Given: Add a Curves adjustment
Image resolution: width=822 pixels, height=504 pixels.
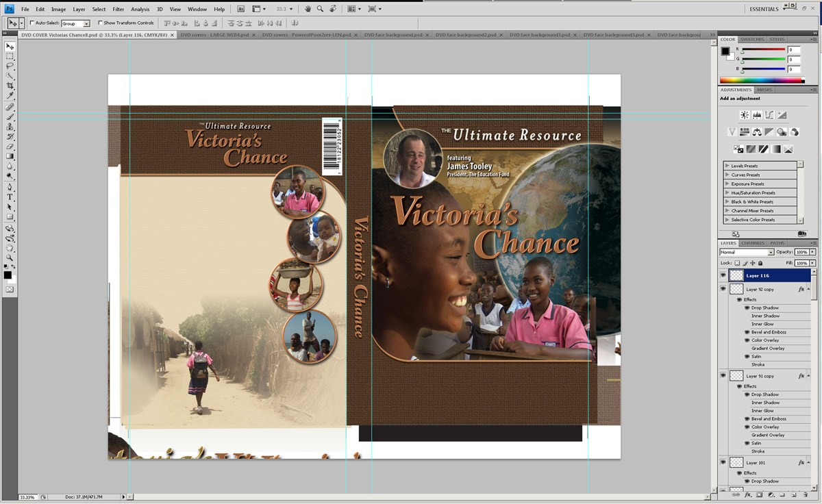Looking at the screenshot, I should click(769, 115).
